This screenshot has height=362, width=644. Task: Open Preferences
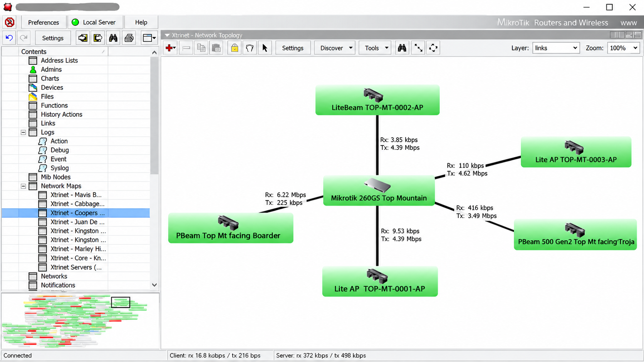[x=44, y=22]
